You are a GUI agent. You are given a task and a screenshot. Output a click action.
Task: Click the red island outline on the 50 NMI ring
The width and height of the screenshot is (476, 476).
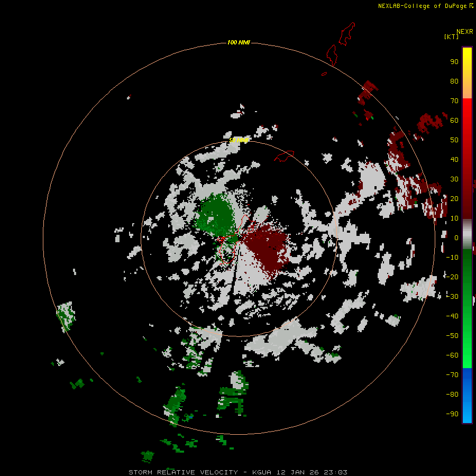tap(284, 156)
